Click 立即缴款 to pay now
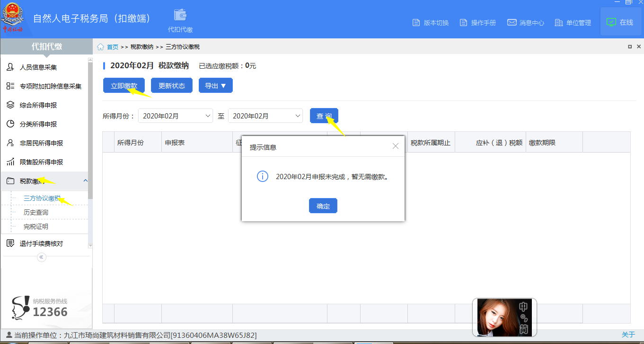Screen dimensions: 644x344 [124, 85]
